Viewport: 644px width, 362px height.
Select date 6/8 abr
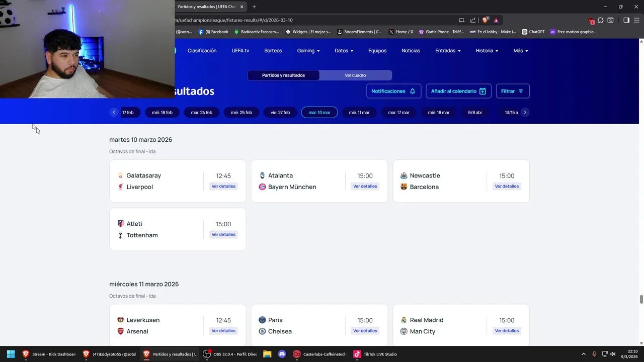475,113
